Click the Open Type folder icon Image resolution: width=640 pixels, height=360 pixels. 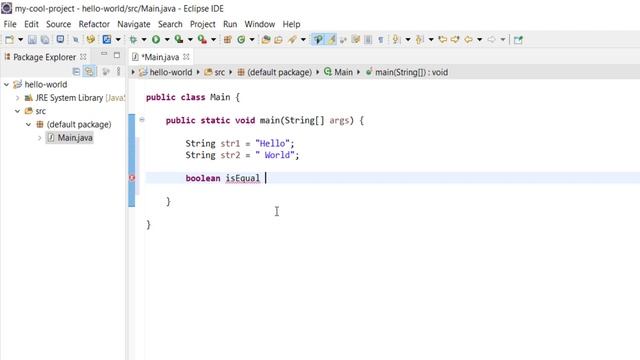coord(266,40)
